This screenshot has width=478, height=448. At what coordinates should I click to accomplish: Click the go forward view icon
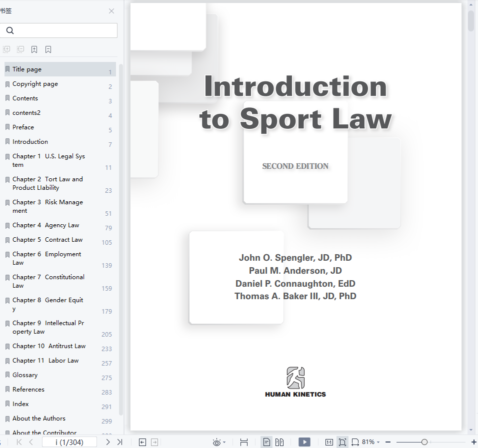[x=154, y=442]
